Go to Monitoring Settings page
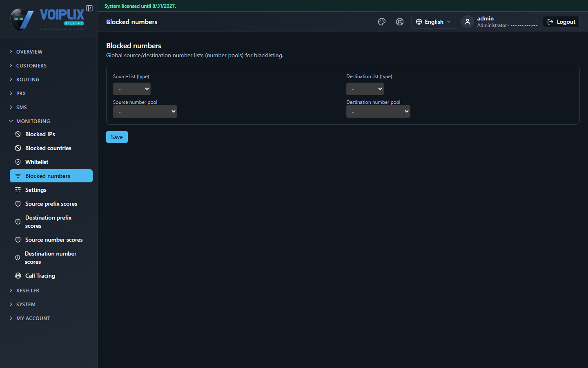The height and width of the screenshot is (368, 588). 51,190
